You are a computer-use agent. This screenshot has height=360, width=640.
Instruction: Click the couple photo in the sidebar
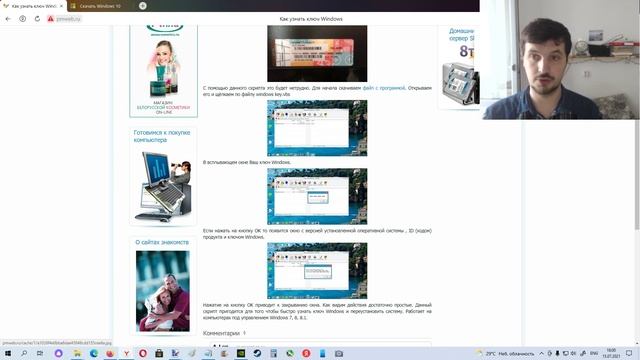click(162, 291)
